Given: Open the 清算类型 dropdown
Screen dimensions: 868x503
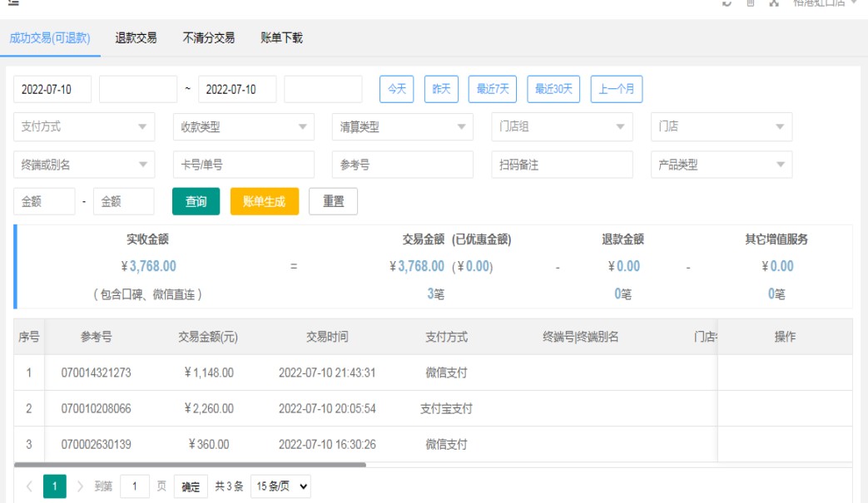Looking at the screenshot, I should tap(402, 127).
